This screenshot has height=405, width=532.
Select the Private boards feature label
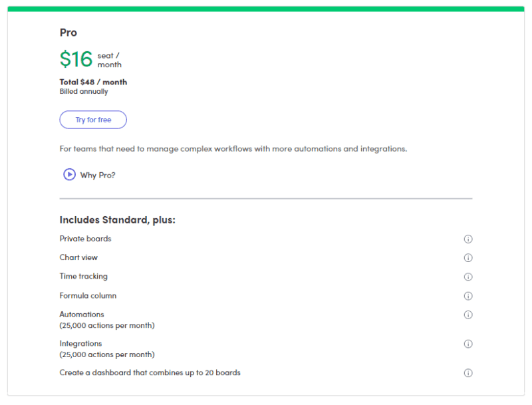click(85, 239)
